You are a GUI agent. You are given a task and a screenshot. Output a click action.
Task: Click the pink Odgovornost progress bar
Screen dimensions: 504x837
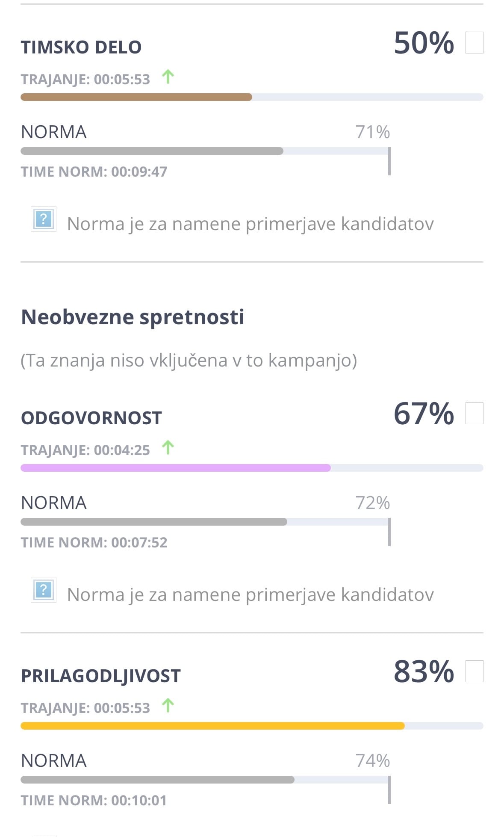[x=176, y=468]
